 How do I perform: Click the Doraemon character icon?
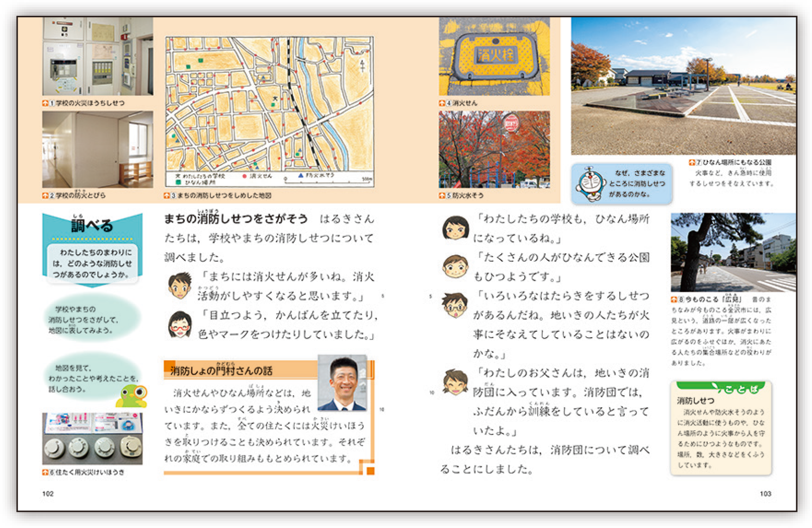(x=589, y=184)
